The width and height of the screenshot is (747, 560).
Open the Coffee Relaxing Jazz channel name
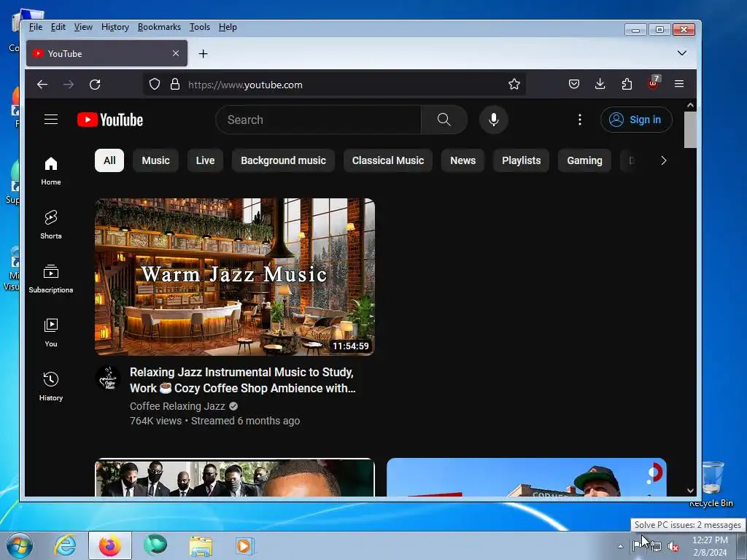coord(177,406)
